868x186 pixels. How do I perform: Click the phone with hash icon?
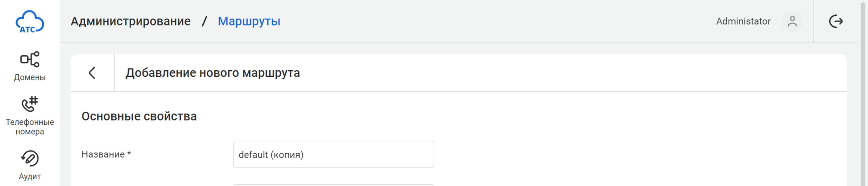tap(30, 104)
